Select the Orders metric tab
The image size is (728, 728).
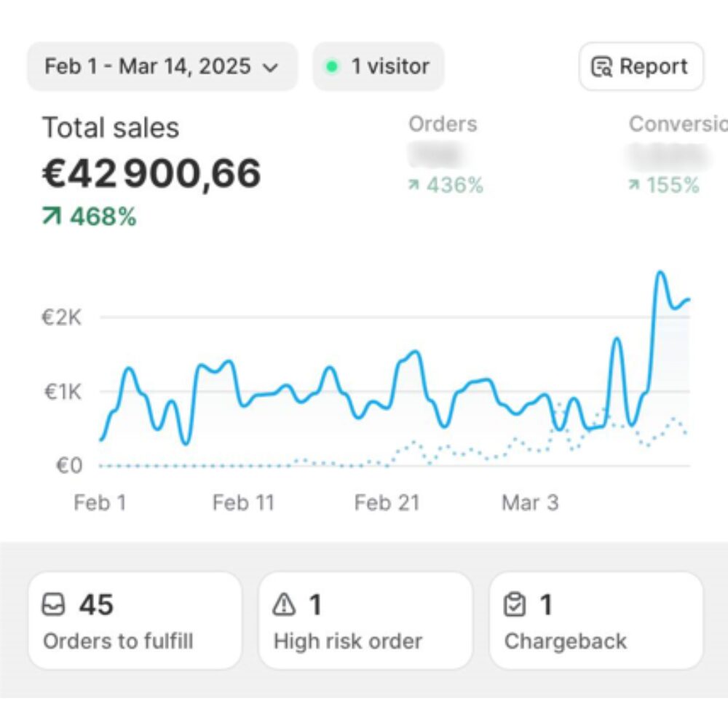coord(443,124)
